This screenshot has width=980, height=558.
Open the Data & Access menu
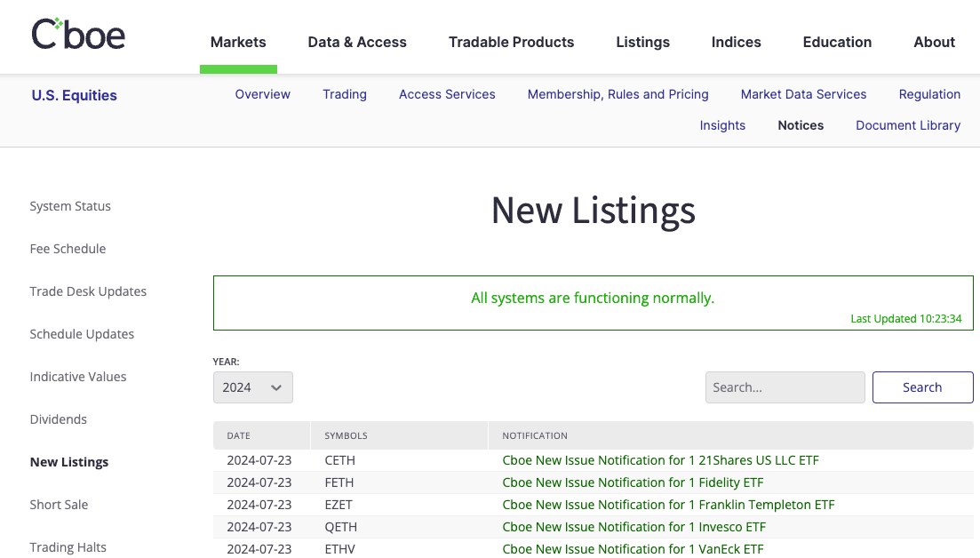(357, 42)
